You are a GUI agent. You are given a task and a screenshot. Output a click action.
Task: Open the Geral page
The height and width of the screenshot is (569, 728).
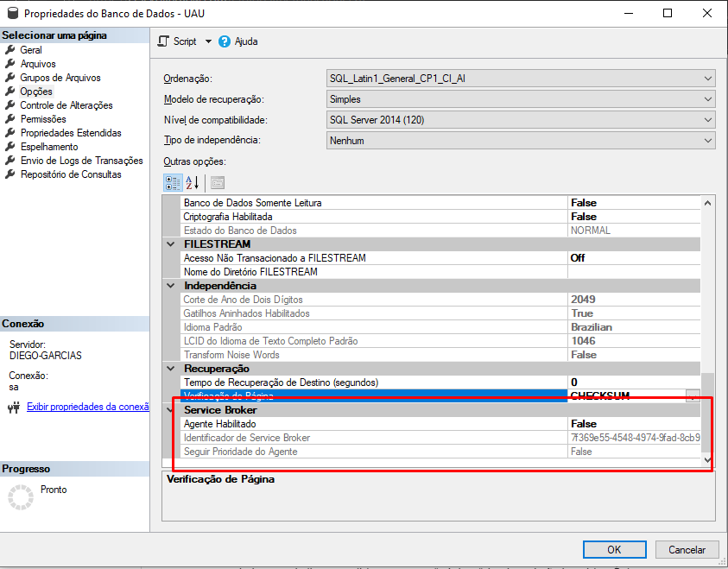(30, 50)
